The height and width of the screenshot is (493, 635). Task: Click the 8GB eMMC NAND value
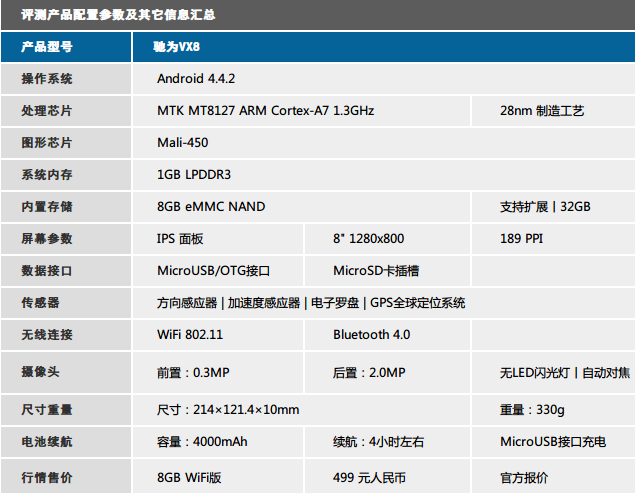[x=211, y=207]
